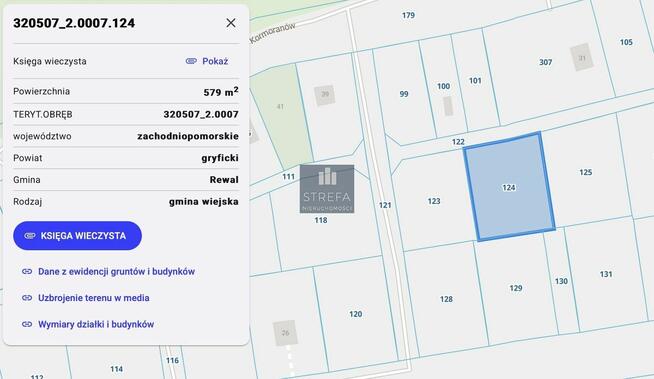Click link icon beside Wymiary działki
This screenshot has height=379, width=654.
click(27, 324)
